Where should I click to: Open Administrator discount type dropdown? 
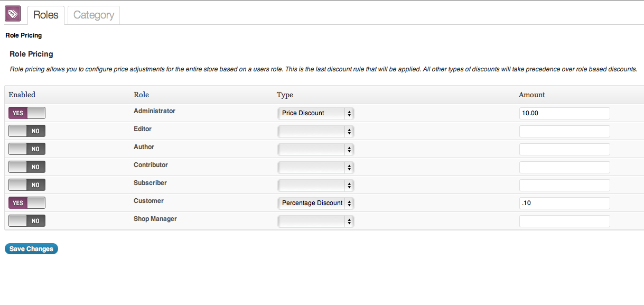[x=315, y=113]
